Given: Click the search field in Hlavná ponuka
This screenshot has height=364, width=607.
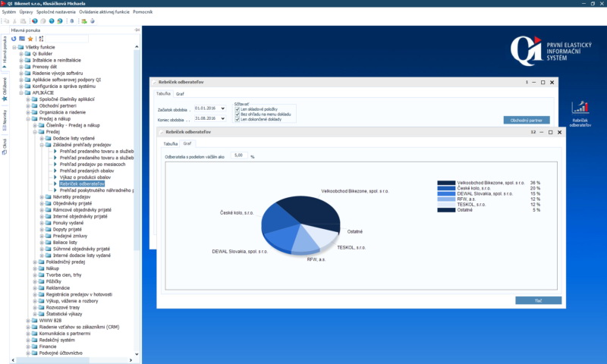Looking at the screenshot, I should point(67,39).
